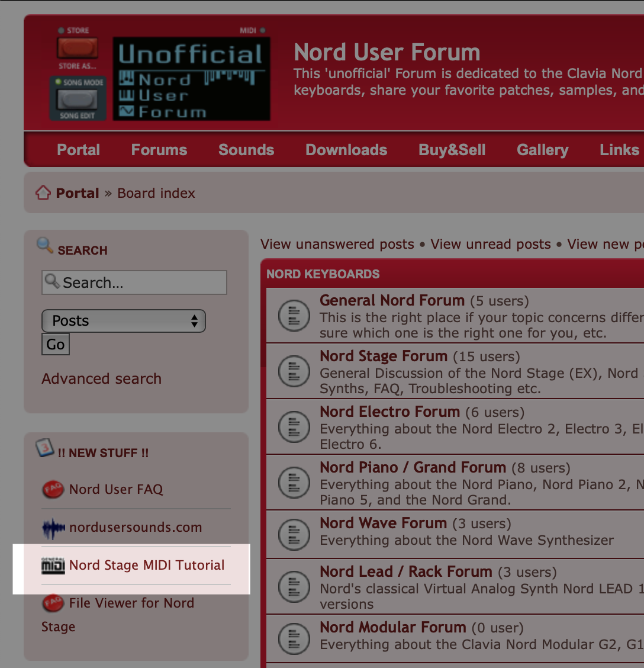Click the FAQ icon beside File Viewer for Nord Stage

click(53, 603)
